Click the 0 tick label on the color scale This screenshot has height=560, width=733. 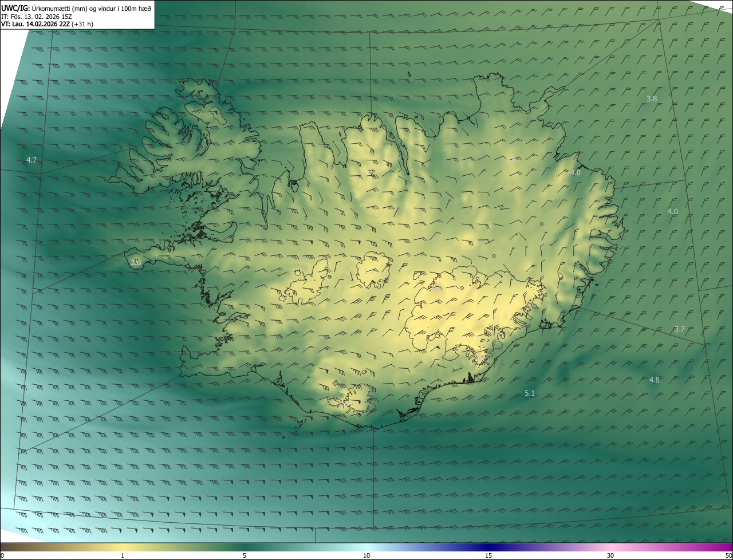point(2,555)
